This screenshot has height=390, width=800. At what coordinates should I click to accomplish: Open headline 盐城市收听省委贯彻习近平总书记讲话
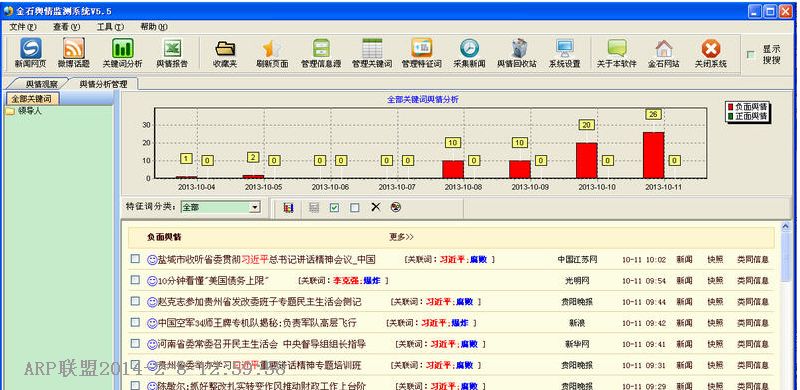point(266,260)
